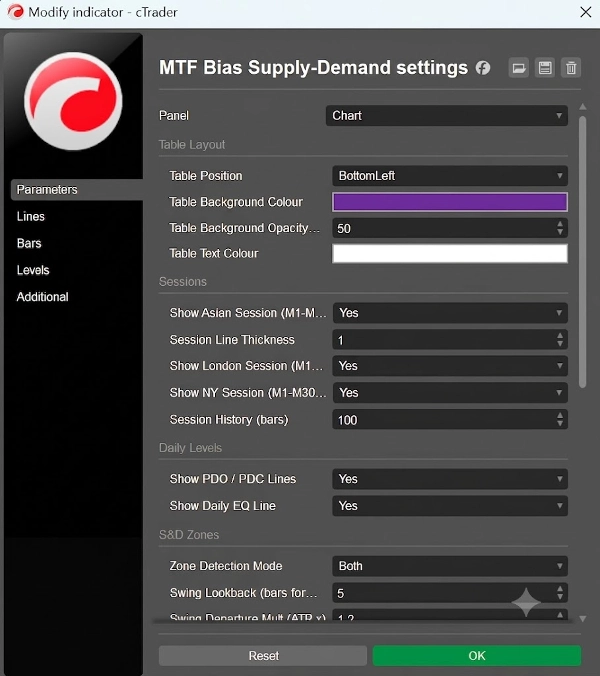Decrease Session Line Thickness value
The height and width of the screenshot is (676, 600).
[560, 344]
